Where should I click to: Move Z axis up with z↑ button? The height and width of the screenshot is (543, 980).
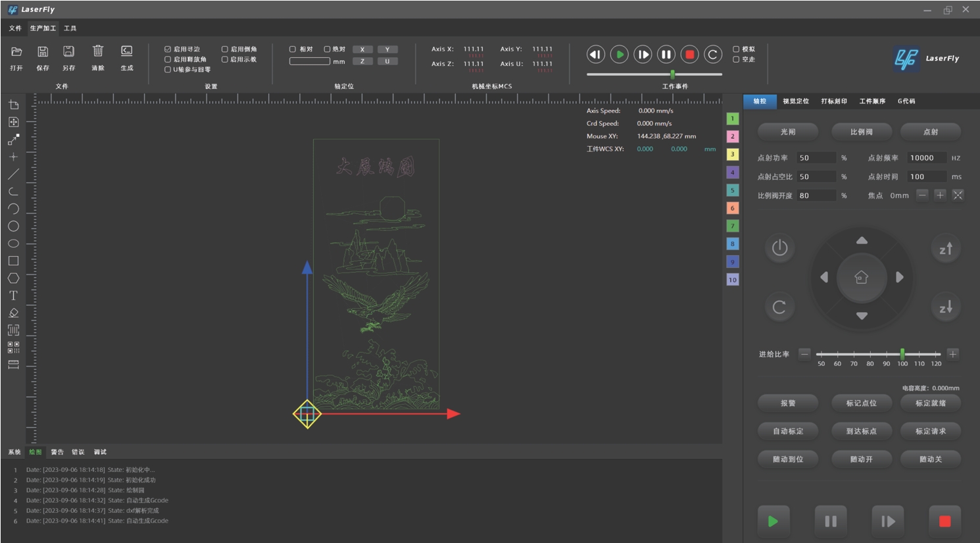point(946,248)
